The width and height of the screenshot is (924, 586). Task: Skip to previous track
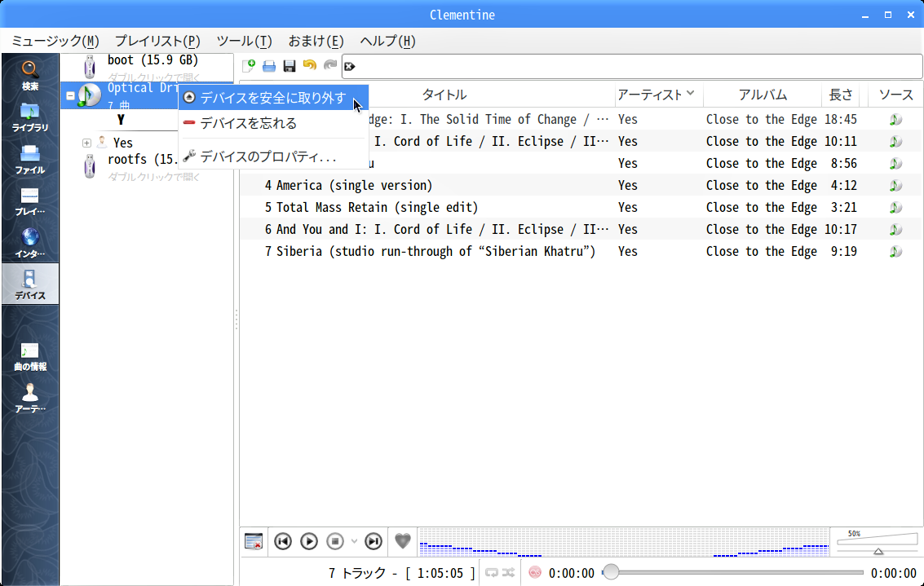click(283, 541)
